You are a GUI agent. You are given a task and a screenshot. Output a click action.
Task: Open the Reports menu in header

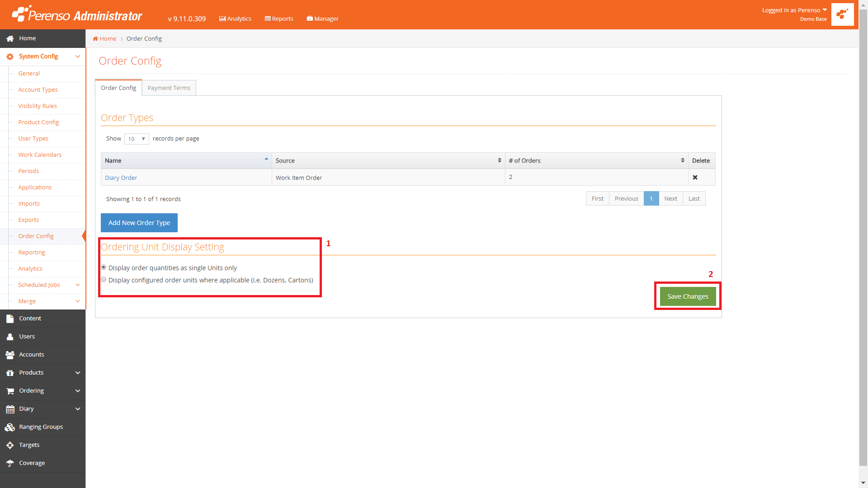tap(279, 19)
